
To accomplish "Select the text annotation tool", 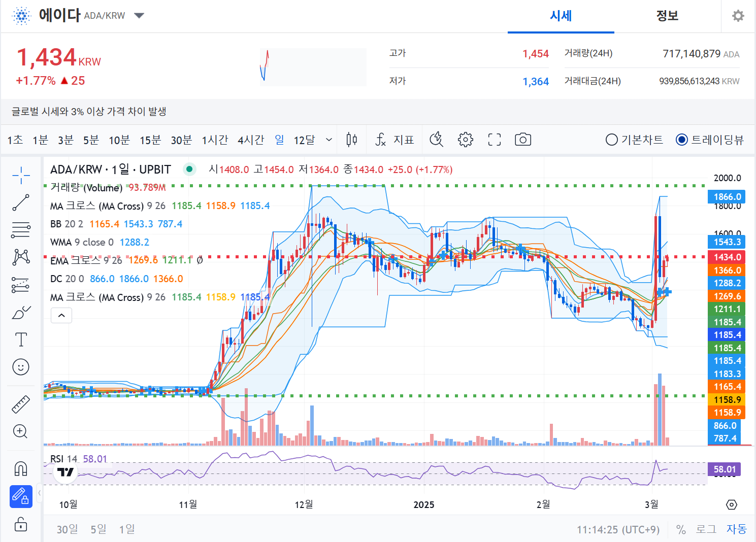I will tap(21, 340).
